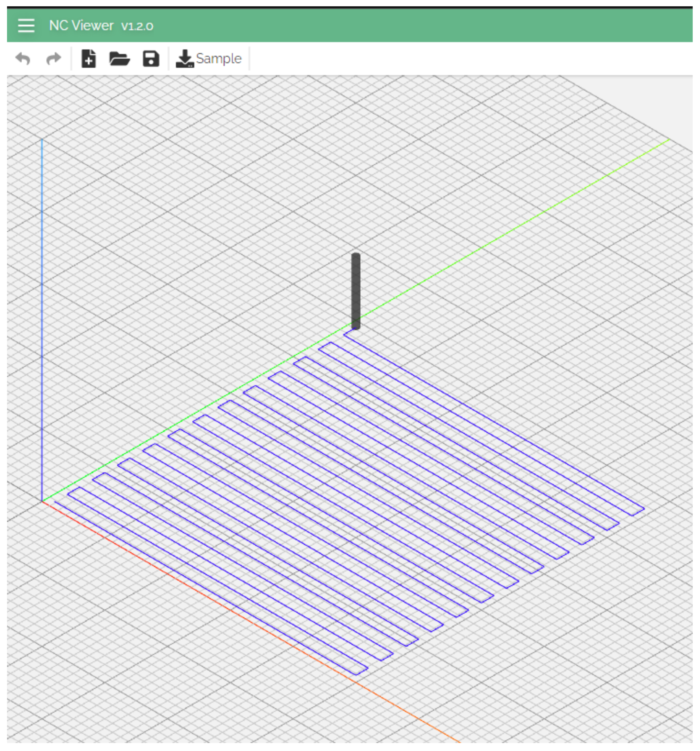Click the vertical blue Z axis line
Viewport: 700px width, 751px height.
[42, 321]
